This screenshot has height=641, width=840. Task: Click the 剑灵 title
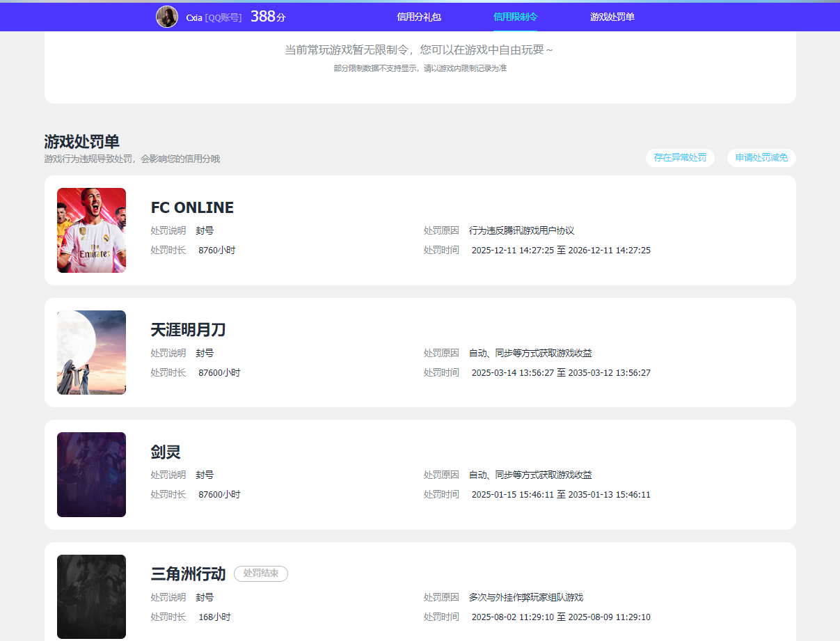tap(166, 452)
